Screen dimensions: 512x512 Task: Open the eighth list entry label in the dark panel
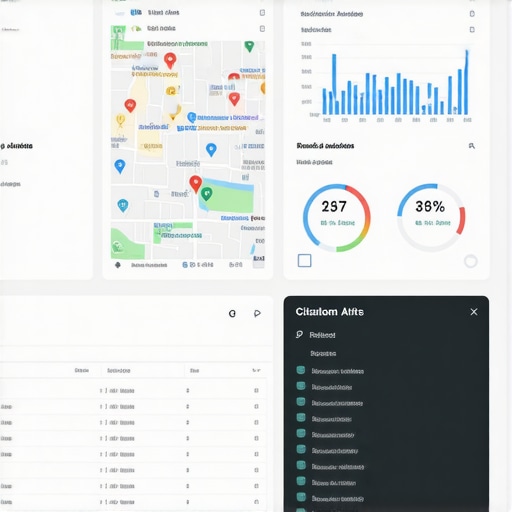pos(334,483)
